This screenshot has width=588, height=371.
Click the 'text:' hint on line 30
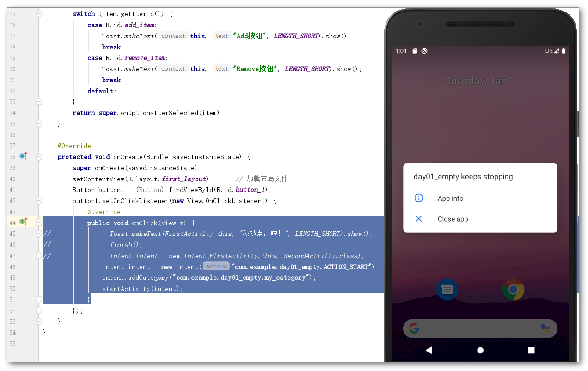pyautogui.click(x=222, y=68)
